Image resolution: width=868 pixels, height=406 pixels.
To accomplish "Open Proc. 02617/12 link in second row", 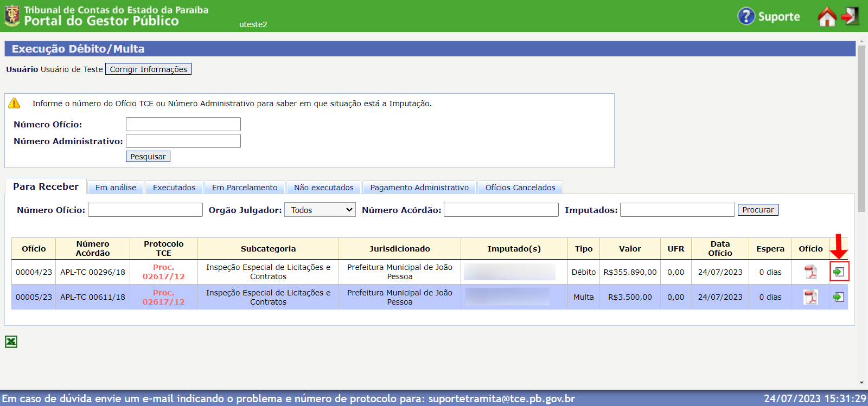I will click(x=163, y=297).
